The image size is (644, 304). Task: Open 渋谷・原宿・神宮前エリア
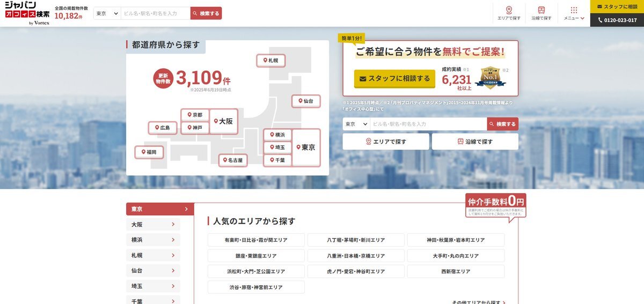[x=256, y=287]
